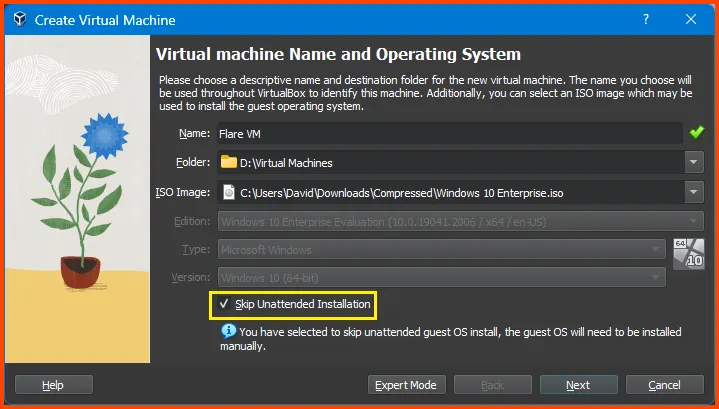This screenshot has width=719, height=409.
Task: Click the Back button
Action: point(492,385)
